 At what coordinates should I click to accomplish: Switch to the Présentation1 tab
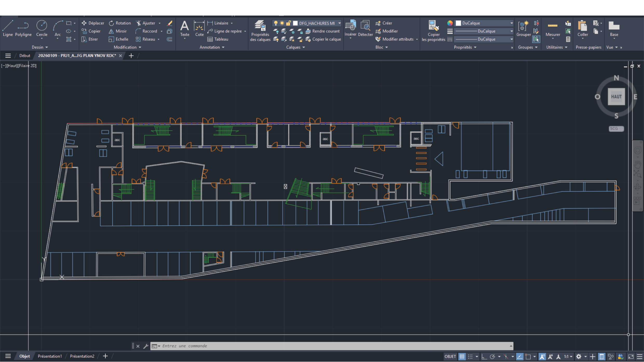click(x=50, y=356)
